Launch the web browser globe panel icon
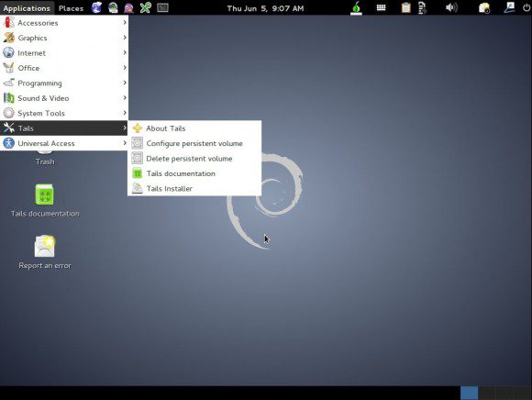The image size is (532, 400). pos(96,7)
